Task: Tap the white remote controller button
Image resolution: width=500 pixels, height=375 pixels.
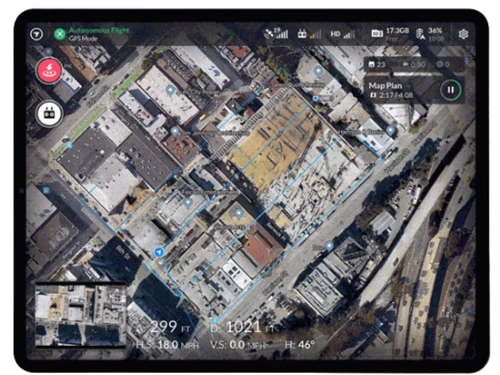Action: click(49, 114)
